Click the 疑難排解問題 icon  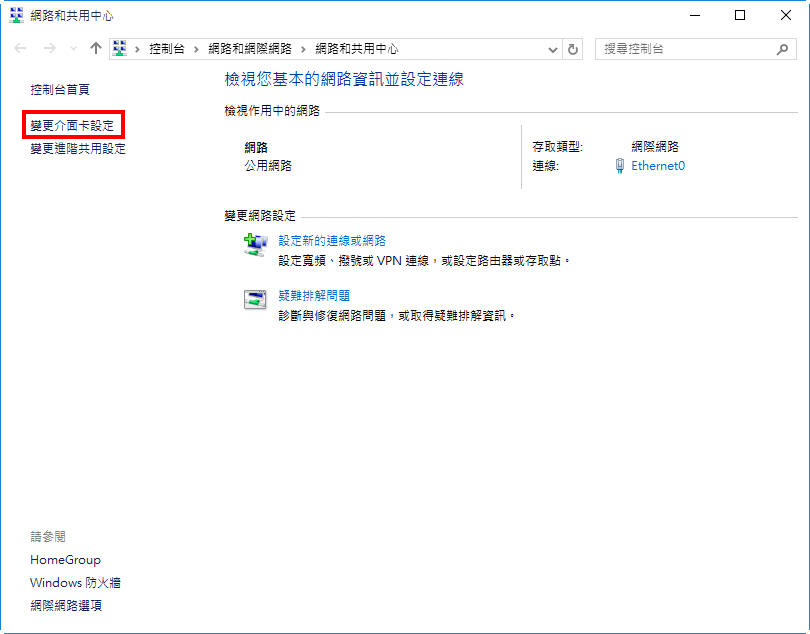click(x=256, y=300)
